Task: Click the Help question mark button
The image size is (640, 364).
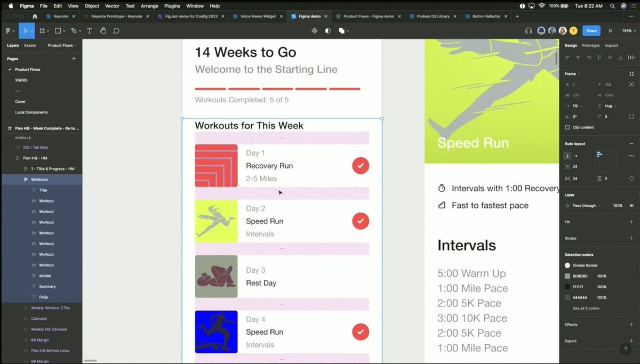Action: pos(626,350)
